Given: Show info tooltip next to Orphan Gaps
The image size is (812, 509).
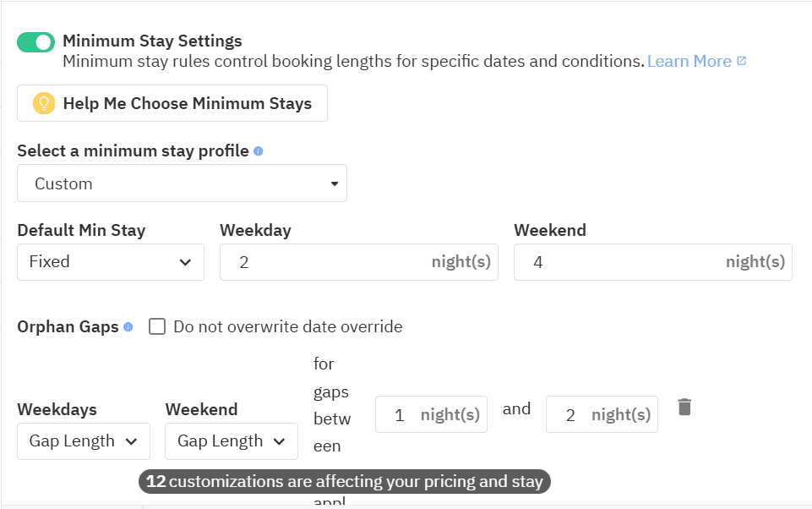Looking at the screenshot, I should pyautogui.click(x=128, y=326).
